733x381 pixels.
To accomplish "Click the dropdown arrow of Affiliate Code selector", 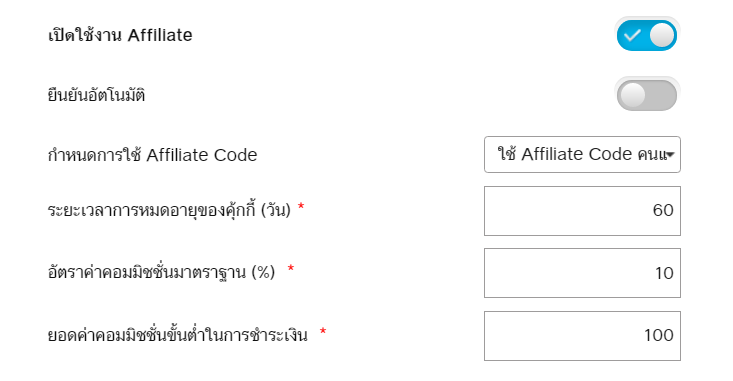I will point(670,155).
